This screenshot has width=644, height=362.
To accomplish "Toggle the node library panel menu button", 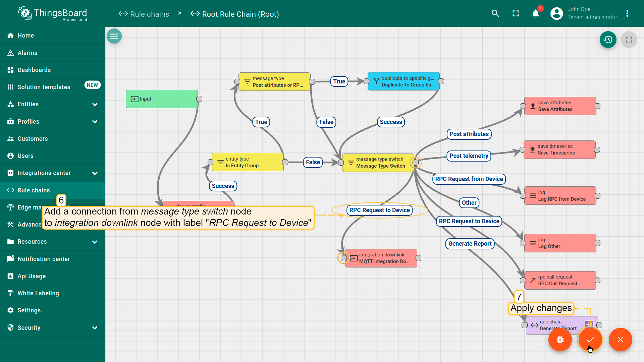I will pyautogui.click(x=114, y=36).
